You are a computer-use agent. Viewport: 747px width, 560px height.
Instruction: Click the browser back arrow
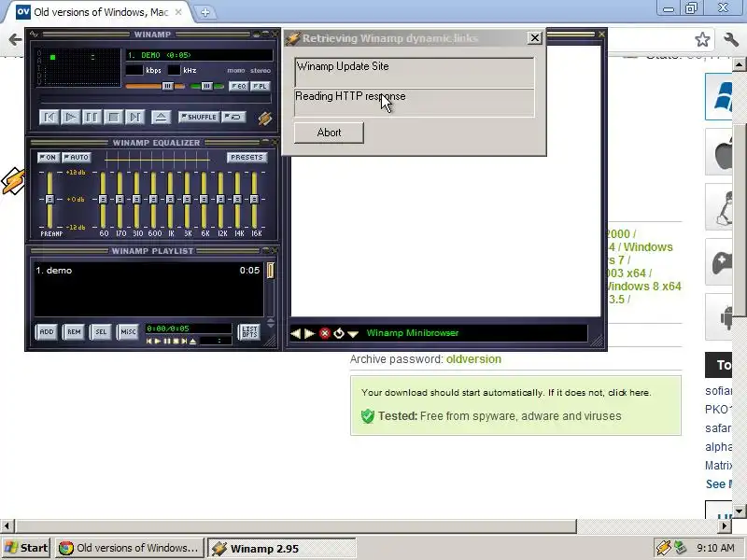(15, 39)
